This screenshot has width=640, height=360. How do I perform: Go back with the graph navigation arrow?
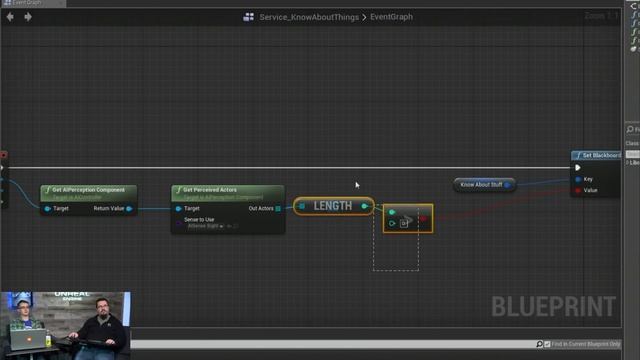coord(10,17)
